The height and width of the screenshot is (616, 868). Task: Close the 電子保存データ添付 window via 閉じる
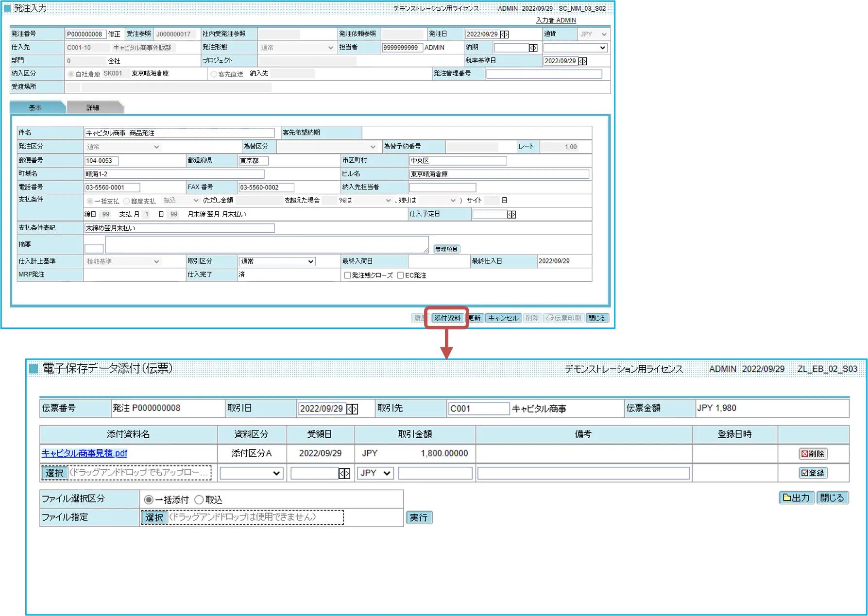[x=833, y=498]
